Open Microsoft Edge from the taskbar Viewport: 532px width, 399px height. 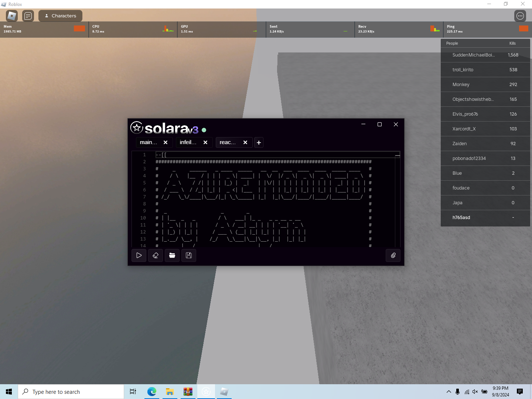click(151, 392)
